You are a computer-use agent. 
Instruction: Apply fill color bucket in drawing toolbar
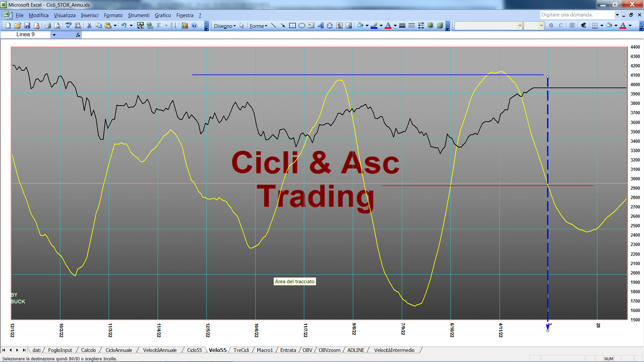360,25
